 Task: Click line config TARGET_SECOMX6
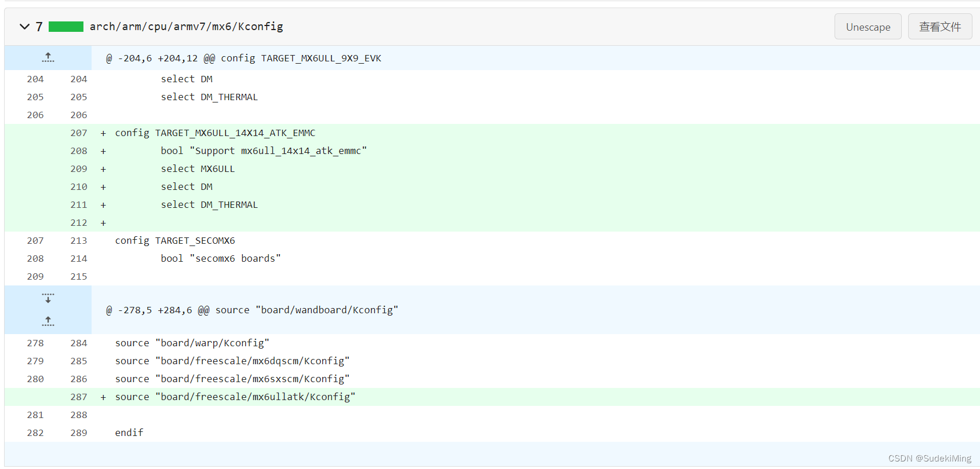[175, 240]
